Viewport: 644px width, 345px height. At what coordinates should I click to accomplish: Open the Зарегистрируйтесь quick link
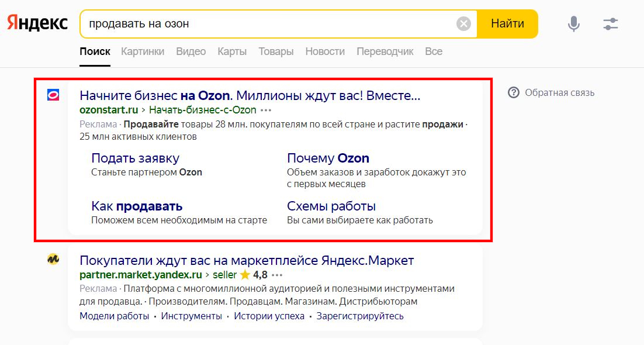(360, 316)
